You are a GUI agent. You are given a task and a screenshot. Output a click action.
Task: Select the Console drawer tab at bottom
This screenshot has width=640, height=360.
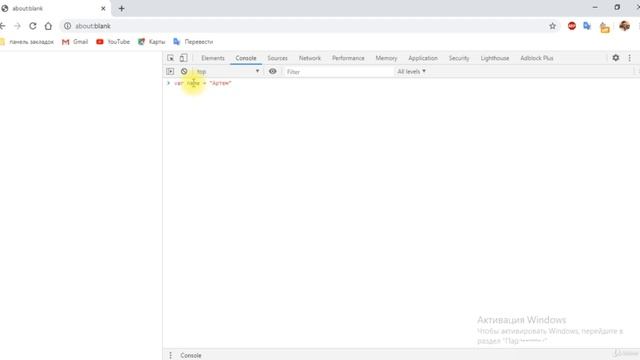pyautogui.click(x=191, y=355)
